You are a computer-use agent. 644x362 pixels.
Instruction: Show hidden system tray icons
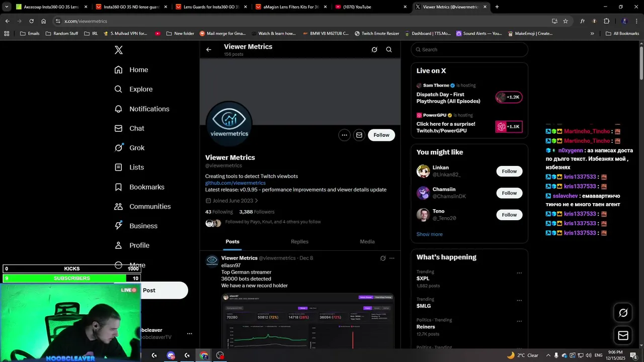(548, 355)
